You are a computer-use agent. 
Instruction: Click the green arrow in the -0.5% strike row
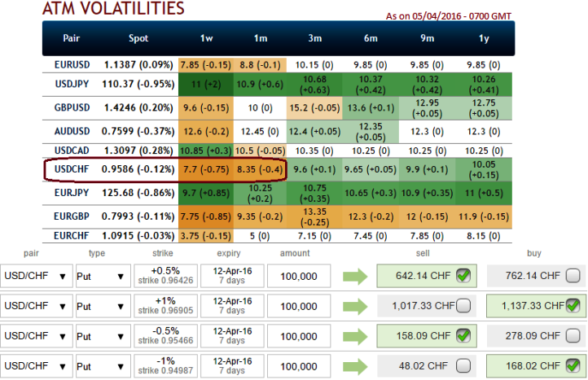click(x=357, y=337)
